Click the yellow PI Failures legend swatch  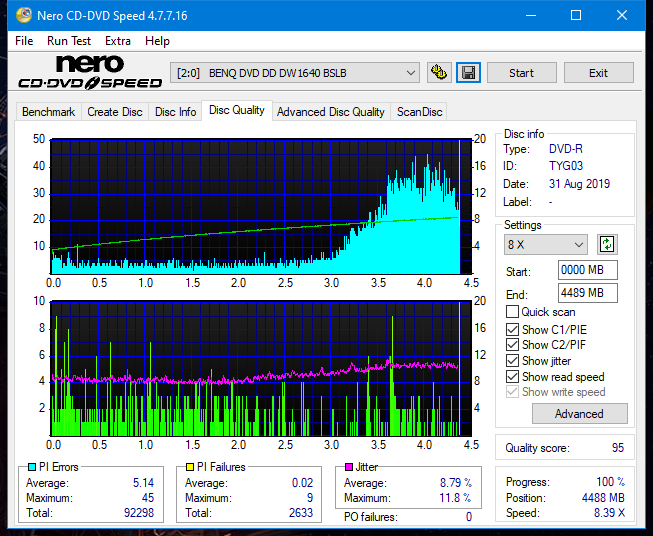click(x=190, y=467)
